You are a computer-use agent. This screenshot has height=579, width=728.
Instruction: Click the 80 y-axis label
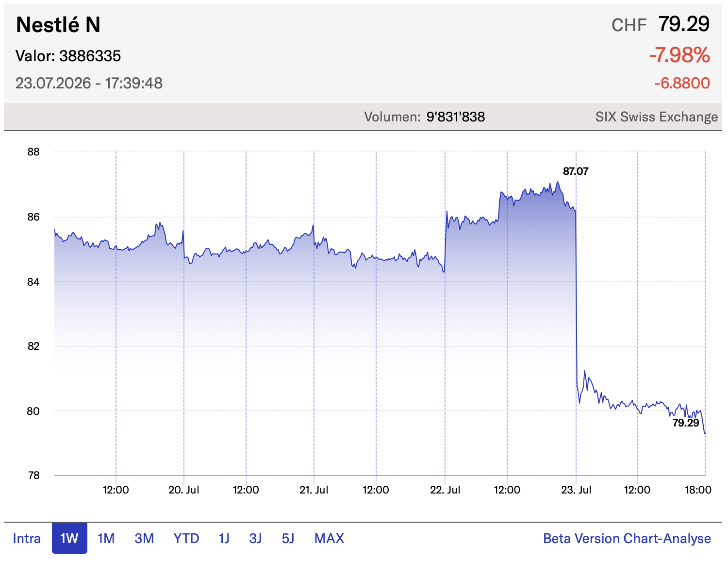[x=33, y=411]
